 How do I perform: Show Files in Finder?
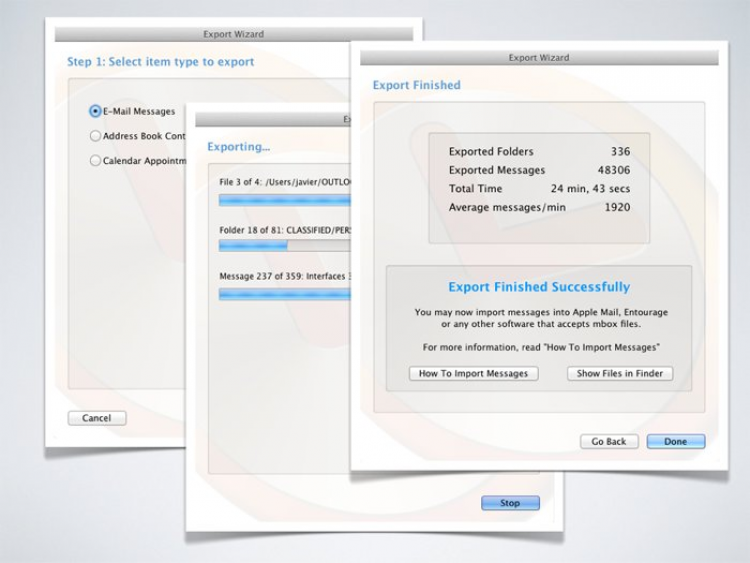coord(620,374)
